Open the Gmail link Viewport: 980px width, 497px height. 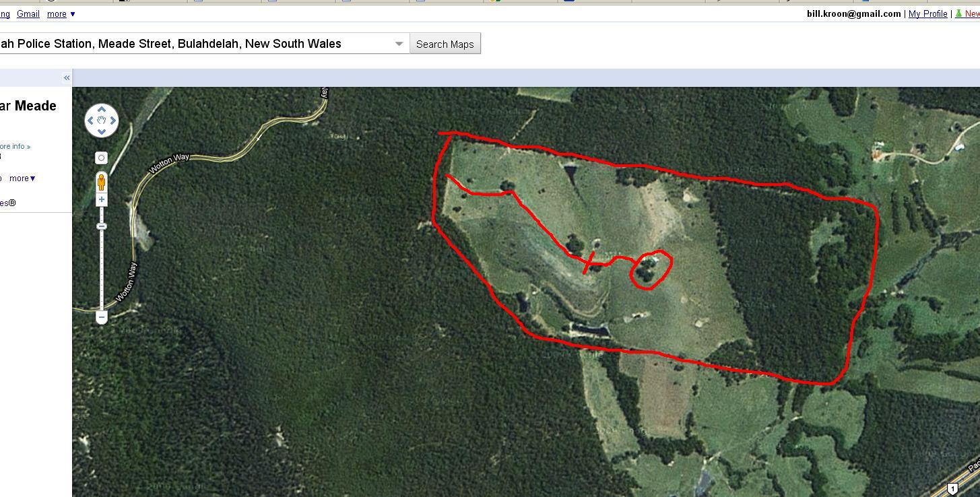coord(28,13)
